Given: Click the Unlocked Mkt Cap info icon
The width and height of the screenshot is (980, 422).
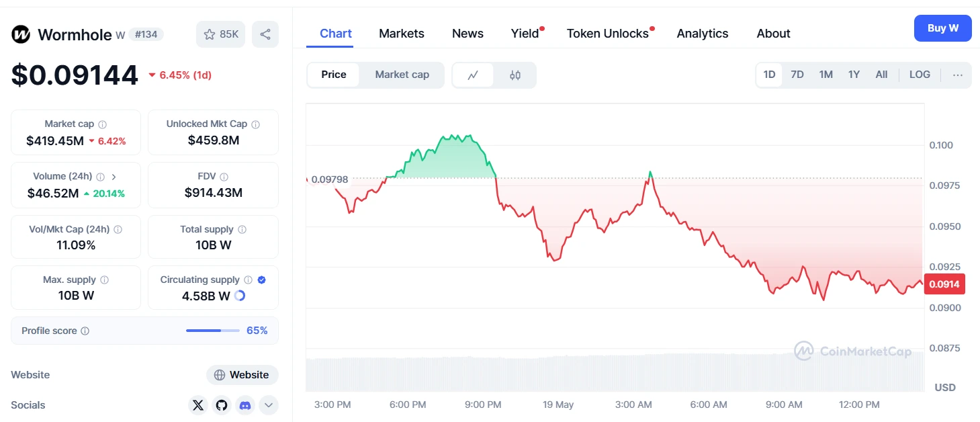Looking at the screenshot, I should tap(256, 124).
